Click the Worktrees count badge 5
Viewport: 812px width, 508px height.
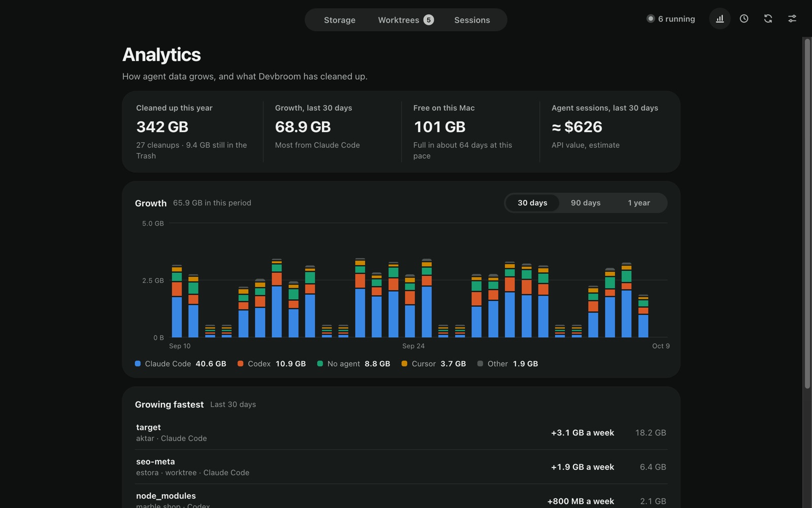click(x=428, y=20)
